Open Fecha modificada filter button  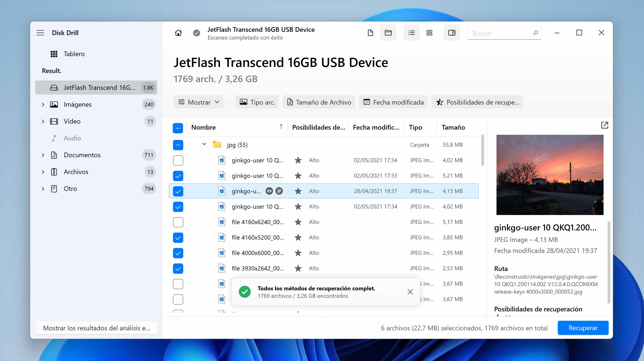click(393, 102)
